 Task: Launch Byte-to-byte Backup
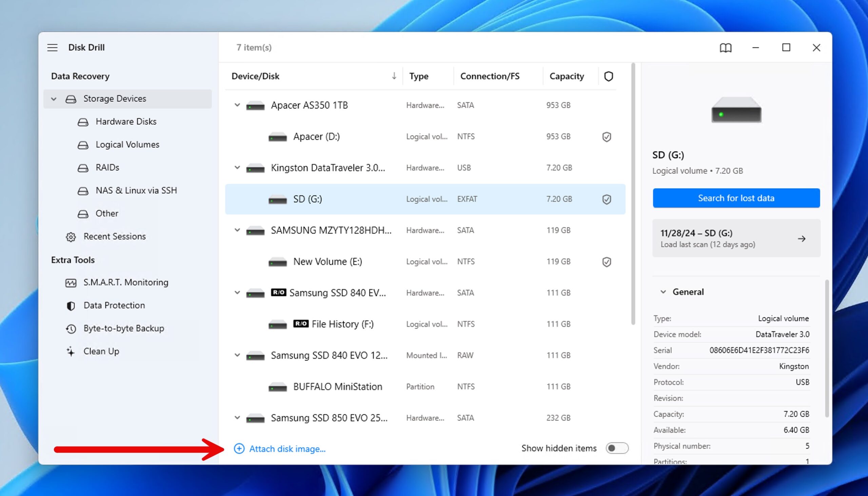click(x=123, y=328)
